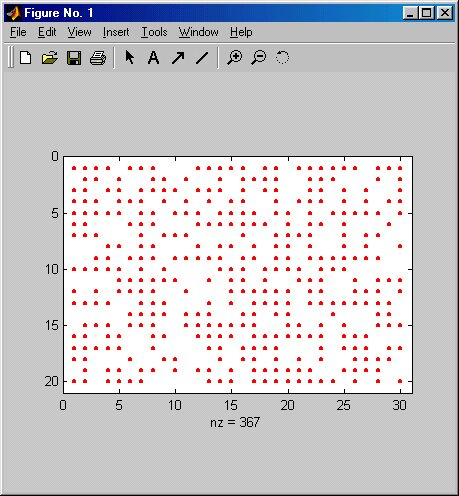Expand the Insert menu
The image size is (459, 496).
click(116, 32)
